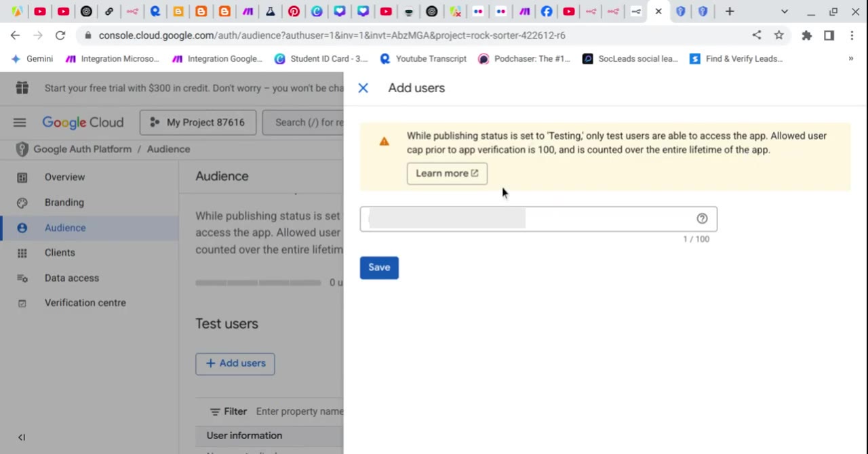Open the browser extensions puzzle icon
This screenshot has height=454, width=868.
pyautogui.click(x=806, y=35)
